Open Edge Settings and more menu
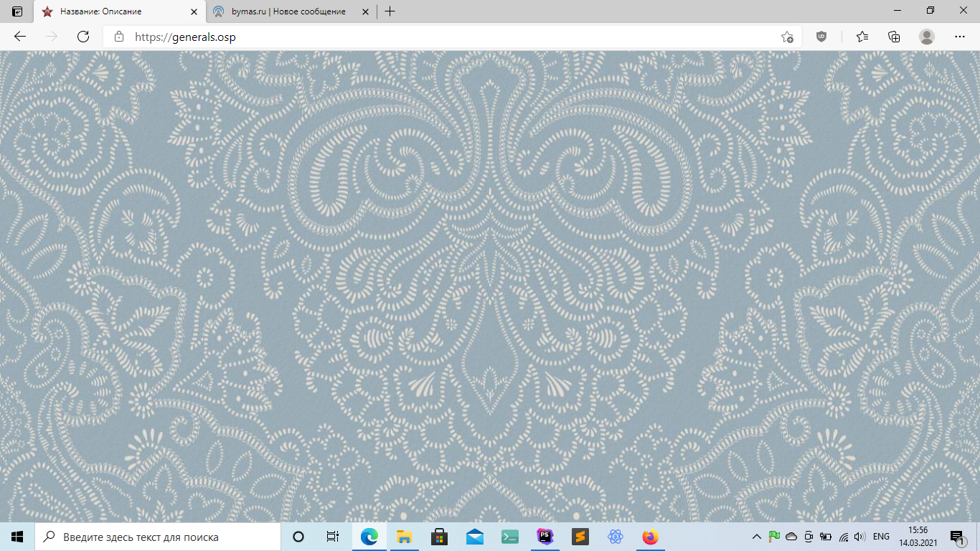This screenshot has width=980, height=551. coord(960,37)
